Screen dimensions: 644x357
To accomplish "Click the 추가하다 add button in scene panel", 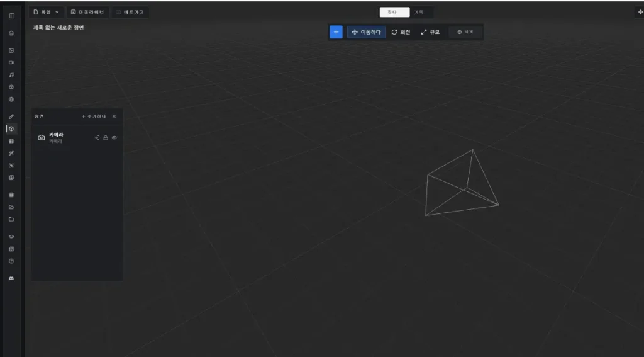I will click(94, 116).
